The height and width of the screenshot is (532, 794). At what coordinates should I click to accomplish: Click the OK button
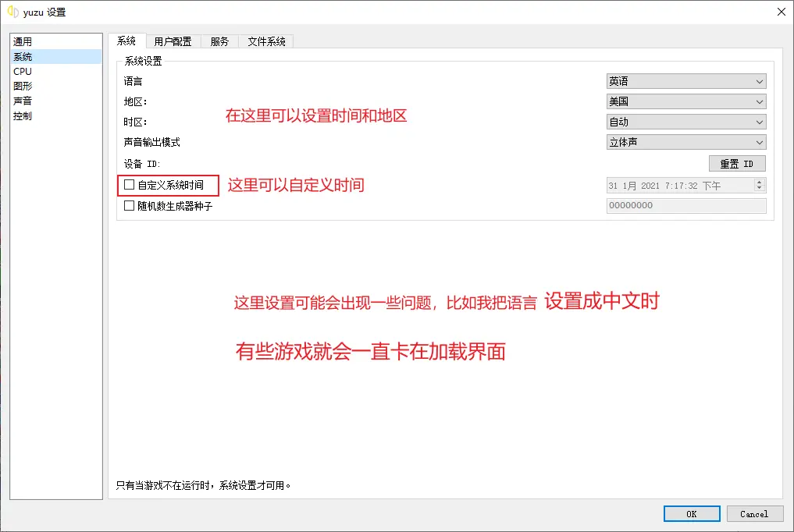click(x=690, y=513)
